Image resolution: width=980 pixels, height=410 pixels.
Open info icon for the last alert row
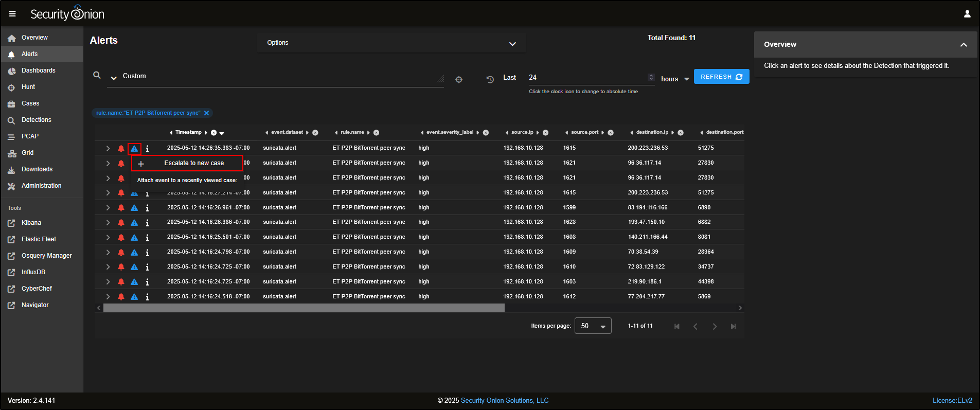[x=147, y=297]
